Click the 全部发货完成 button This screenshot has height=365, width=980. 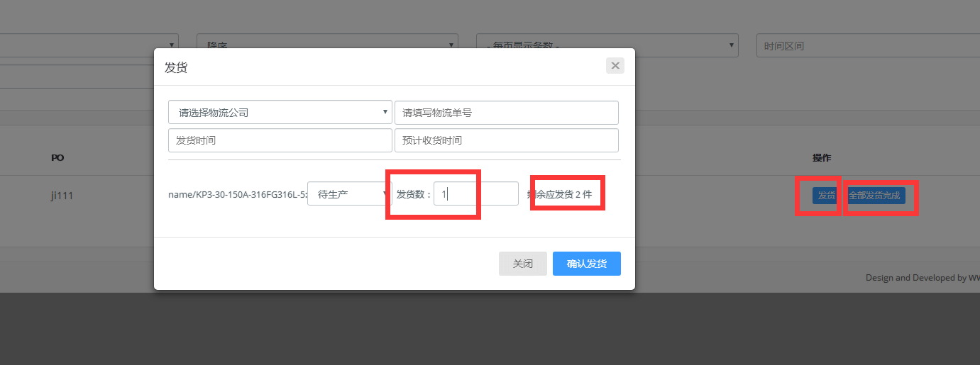874,196
